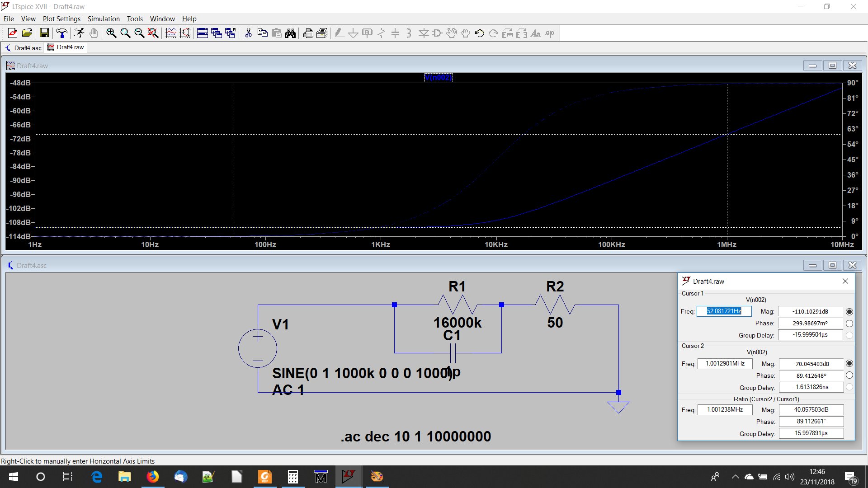Open the Simulation menu

coord(104,19)
